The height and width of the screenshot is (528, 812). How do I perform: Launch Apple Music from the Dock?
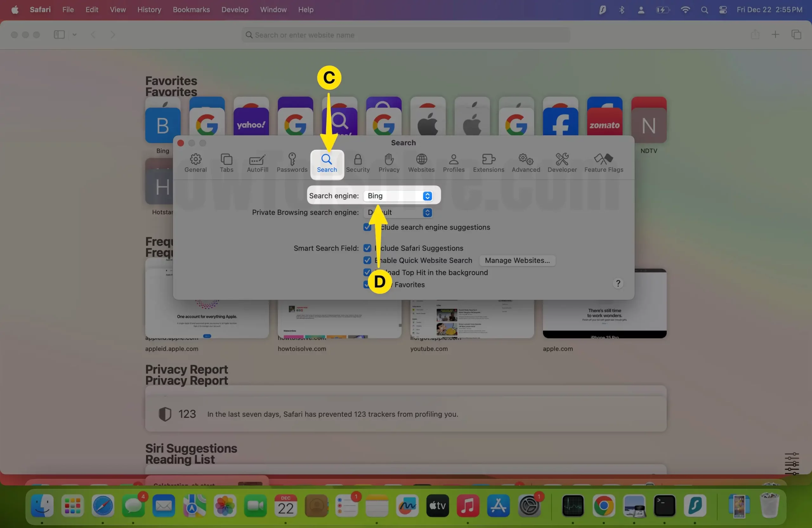[468, 505]
